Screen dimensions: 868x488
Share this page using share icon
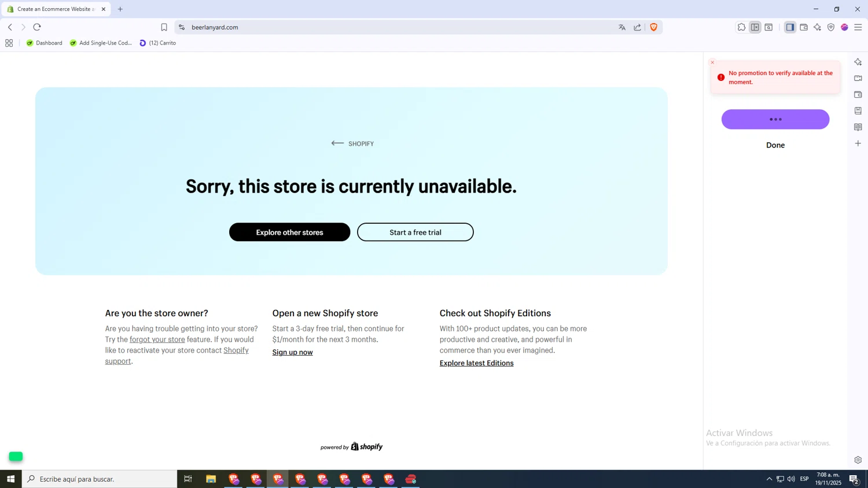coord(637,27)
